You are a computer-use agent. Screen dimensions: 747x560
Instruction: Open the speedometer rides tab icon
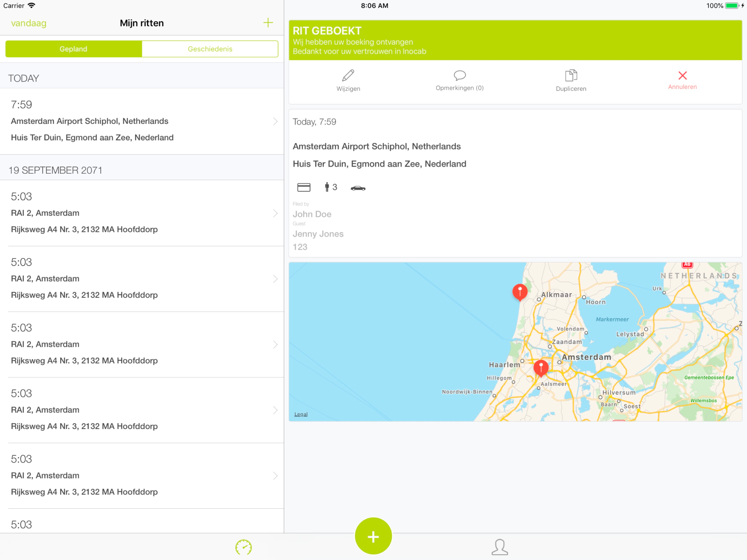click(243, 547)
